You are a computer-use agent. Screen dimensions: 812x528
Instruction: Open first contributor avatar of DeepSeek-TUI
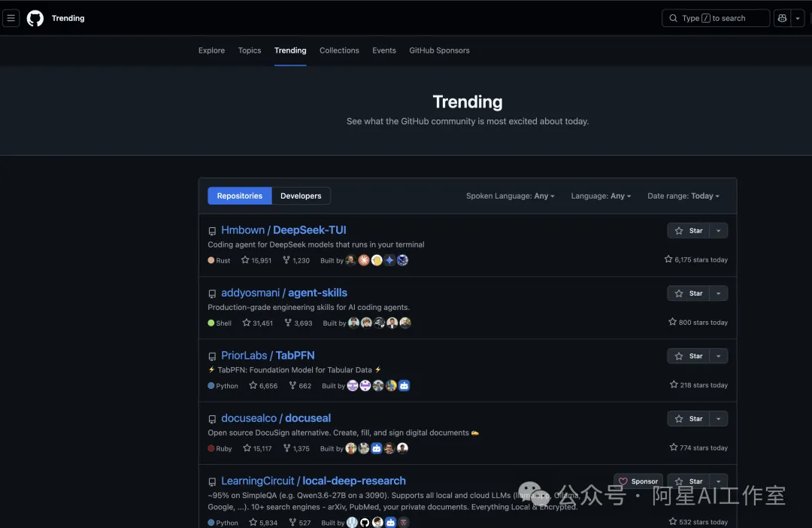click(351, 260)
